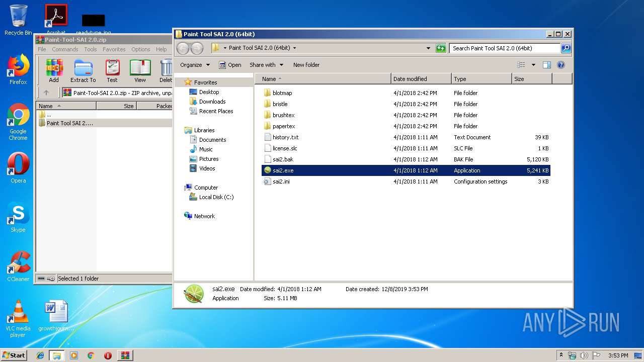The image size is (644, 362).
Task: Open Acrobat desktop shortcut
Action: click(56, 19)
